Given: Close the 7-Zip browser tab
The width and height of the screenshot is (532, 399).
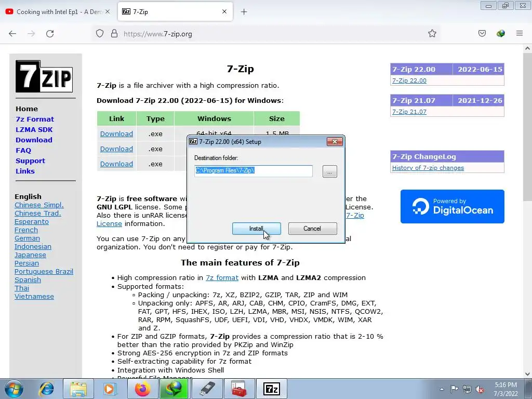Looking at the screenshot, I should 224,11.
